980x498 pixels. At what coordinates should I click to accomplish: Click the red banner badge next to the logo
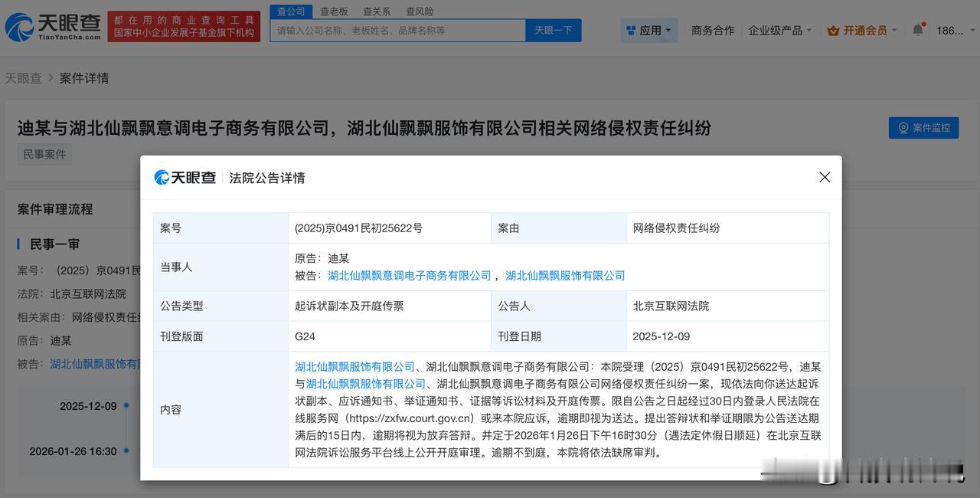pyautogui.click(x=183, y=24)
